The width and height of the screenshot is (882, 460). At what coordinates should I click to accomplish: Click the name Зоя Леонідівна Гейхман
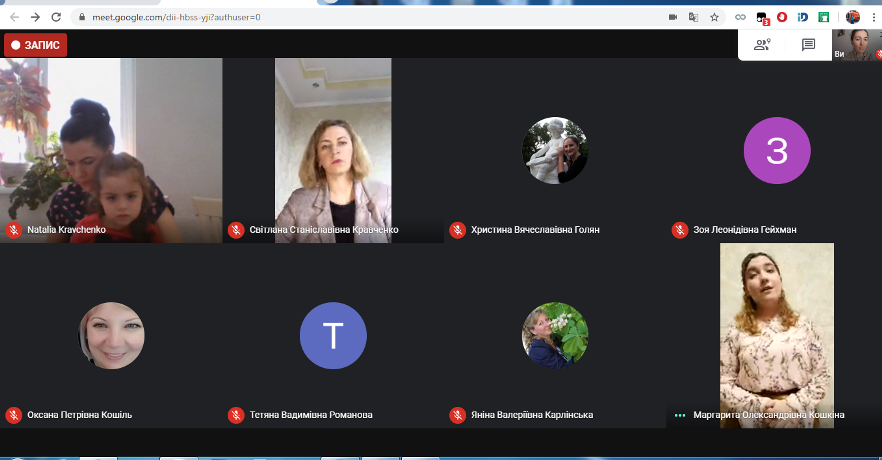tap(745, 230)
